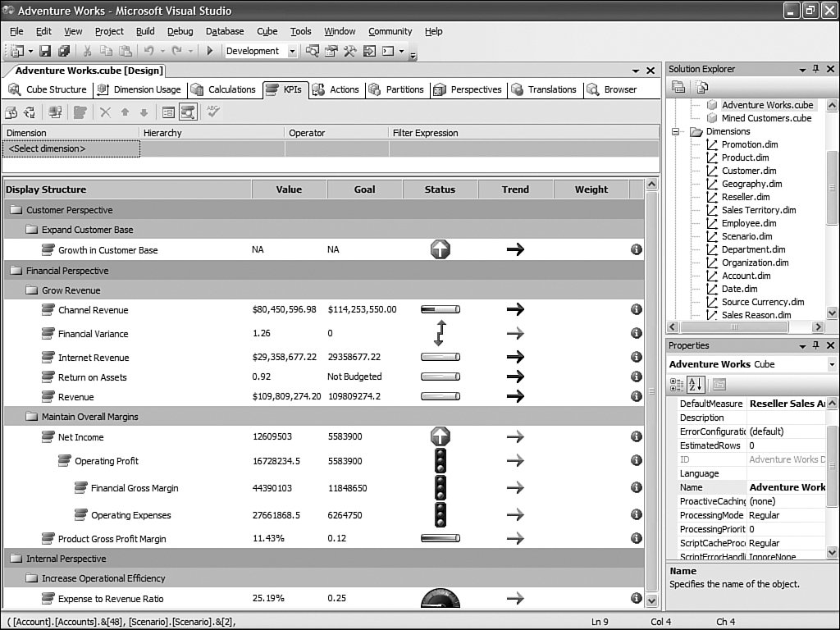Click info icon for Channel Revenue row
Viewport: 840px width, 630px height.
(x=637, y=309)
